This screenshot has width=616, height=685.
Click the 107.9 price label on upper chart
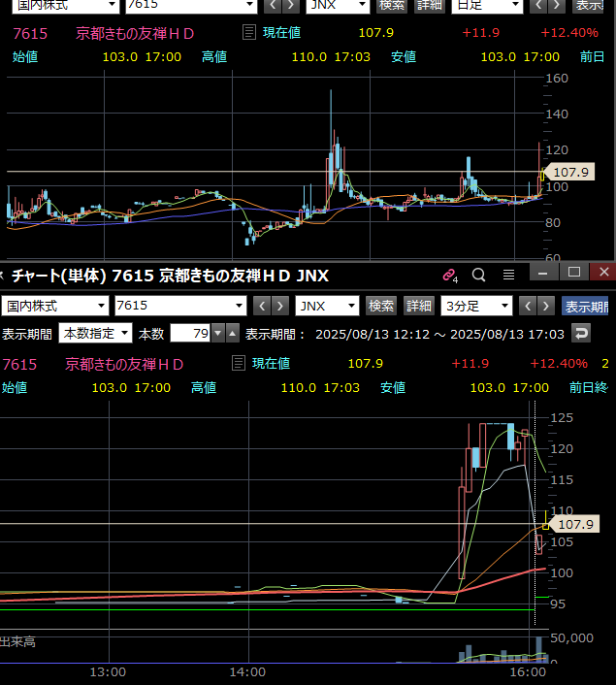pyautogui.click(x=571, y=172)
